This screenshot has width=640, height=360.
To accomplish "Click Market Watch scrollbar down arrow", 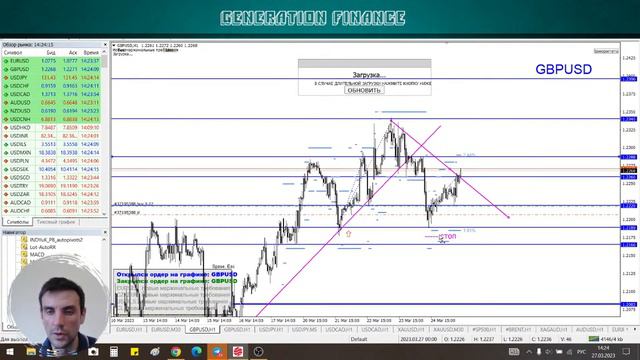I will (104, 213).
